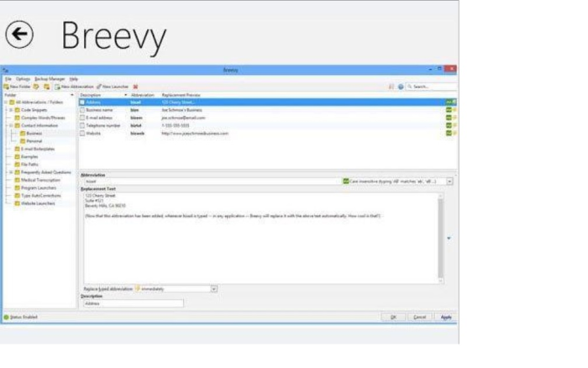The height and width of the screenshot is (368, 588).
Task: Click inside the Replacement Text area
Action: click(x=260, y=239)
